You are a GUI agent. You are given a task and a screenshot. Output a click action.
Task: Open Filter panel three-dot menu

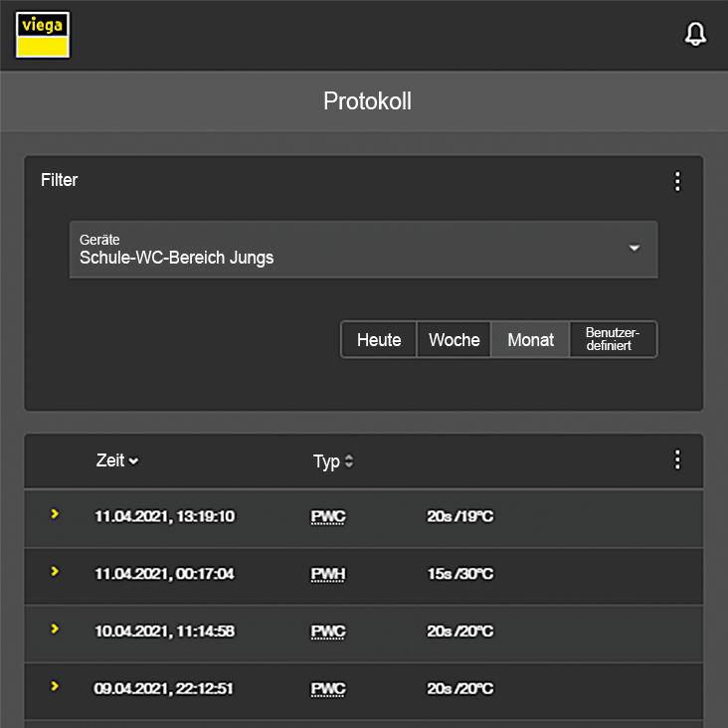pyautogui.click(x=677, y=181)
